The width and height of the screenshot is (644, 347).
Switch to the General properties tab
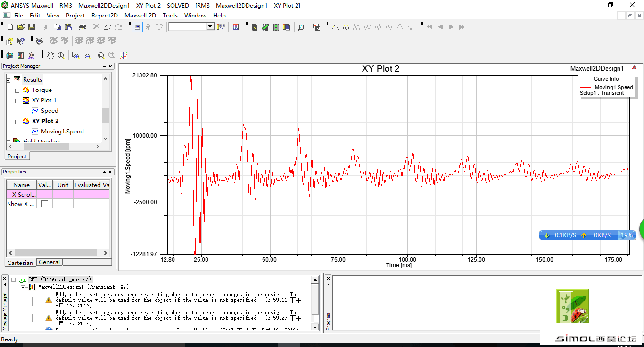point(49,262)
